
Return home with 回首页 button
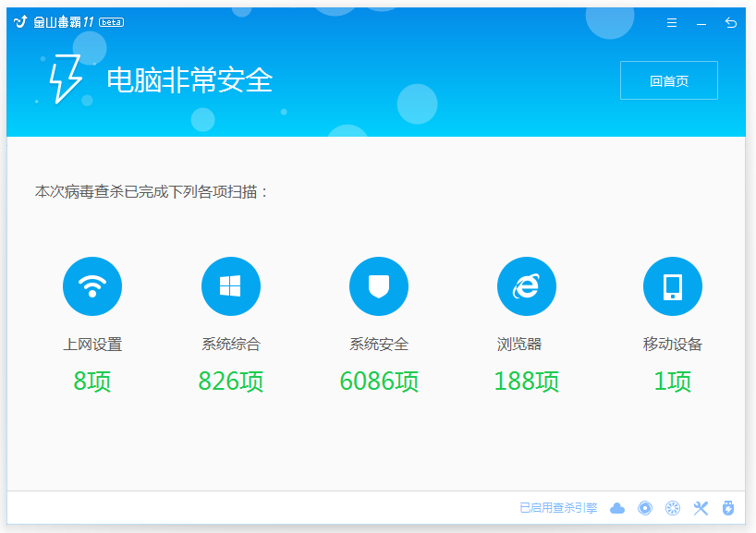669,80
